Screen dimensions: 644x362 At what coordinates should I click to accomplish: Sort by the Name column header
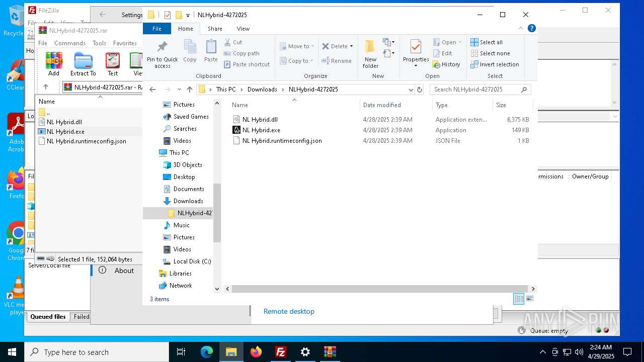tap(294, 105)
